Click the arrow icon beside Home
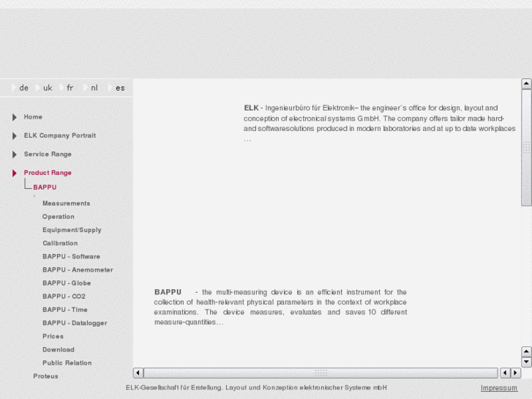The width and height of the screenshot is (532, 399). pos(14,117)
